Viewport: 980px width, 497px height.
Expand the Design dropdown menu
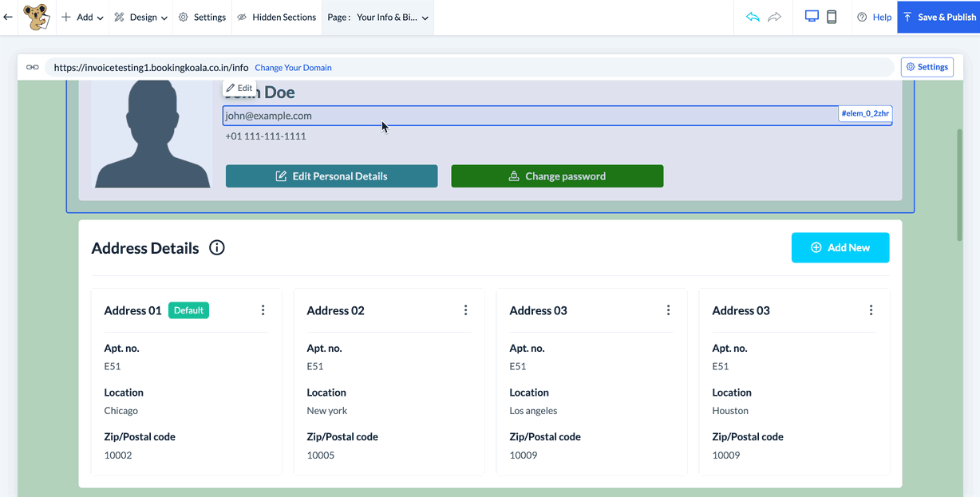(x=141, y=17)
